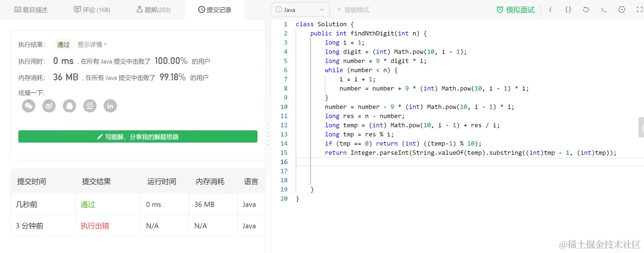The image size is (644, 253).
Task: Click the 提交结果 column header
Action: click(x=97, y=182)
